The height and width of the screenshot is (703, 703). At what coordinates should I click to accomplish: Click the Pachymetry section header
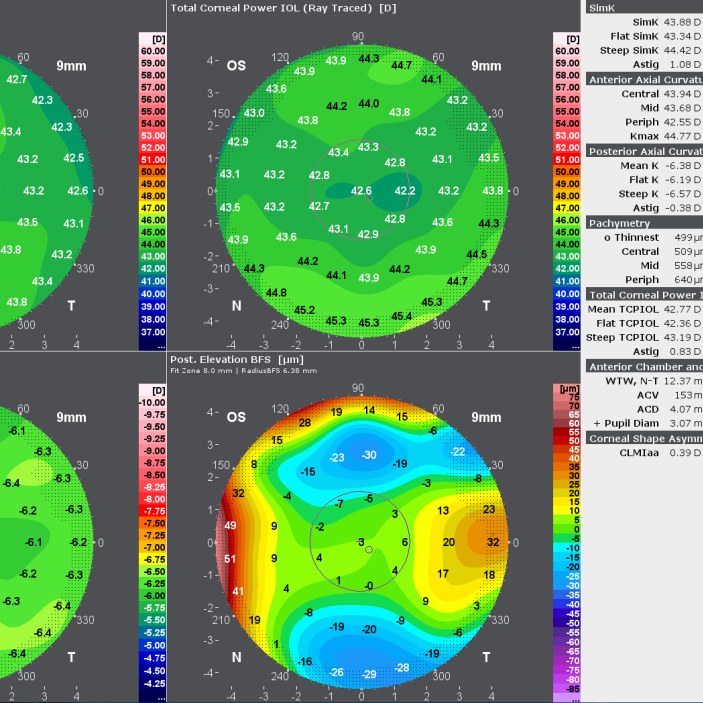(644, 223)
